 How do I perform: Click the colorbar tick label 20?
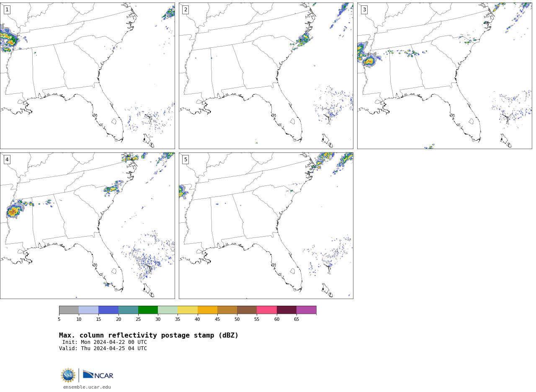point(119,319)
